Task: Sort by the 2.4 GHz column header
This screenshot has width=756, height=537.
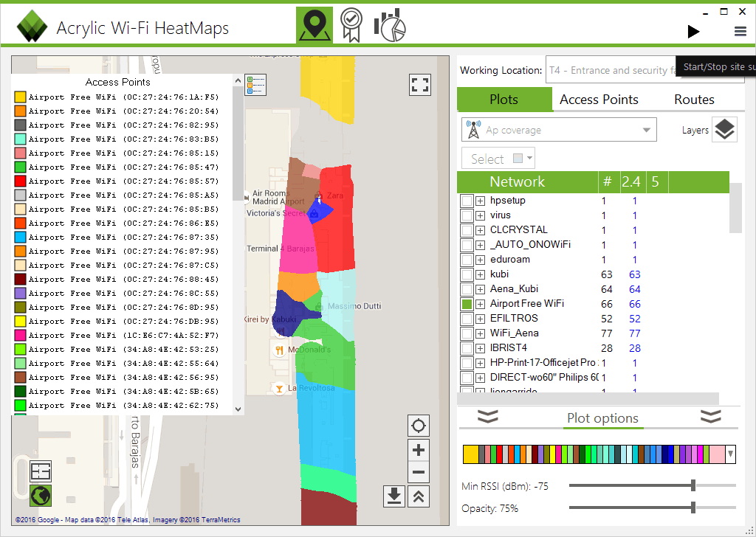Action: click(631, 181)
